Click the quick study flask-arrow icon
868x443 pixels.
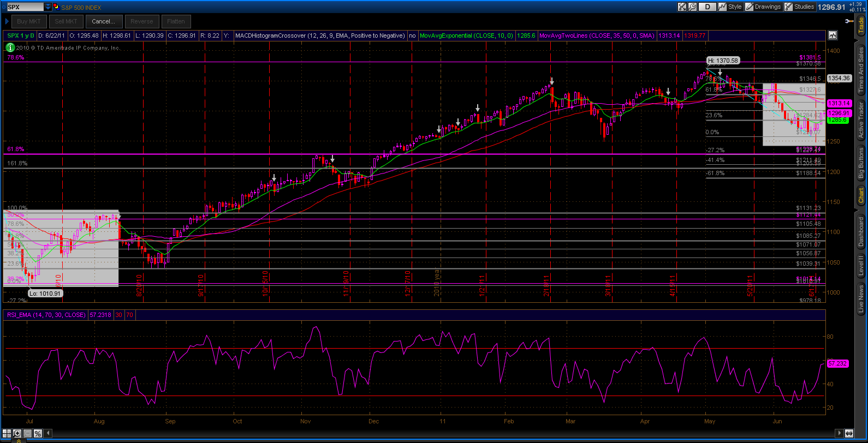pos(682,7)
